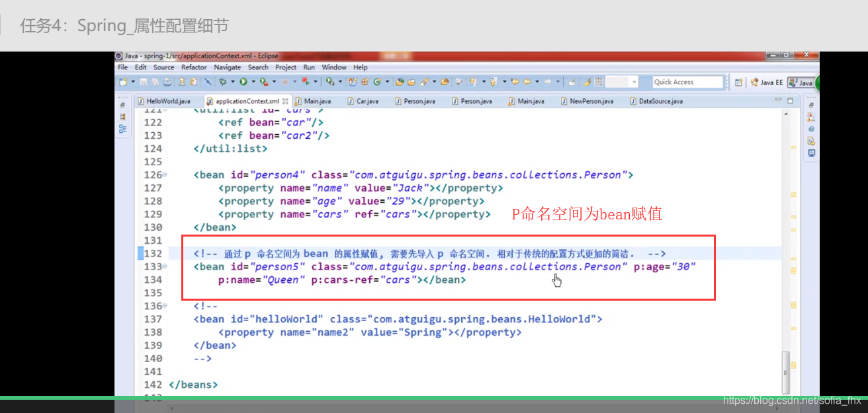Click the Quick Access search field

pyautogui.click(x=688, y=82)
